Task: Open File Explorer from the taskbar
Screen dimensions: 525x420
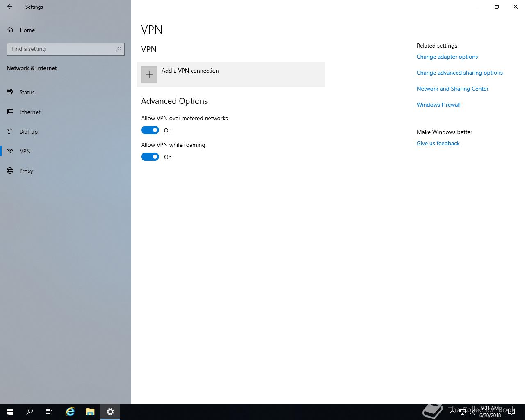Action: coord(90,412)
